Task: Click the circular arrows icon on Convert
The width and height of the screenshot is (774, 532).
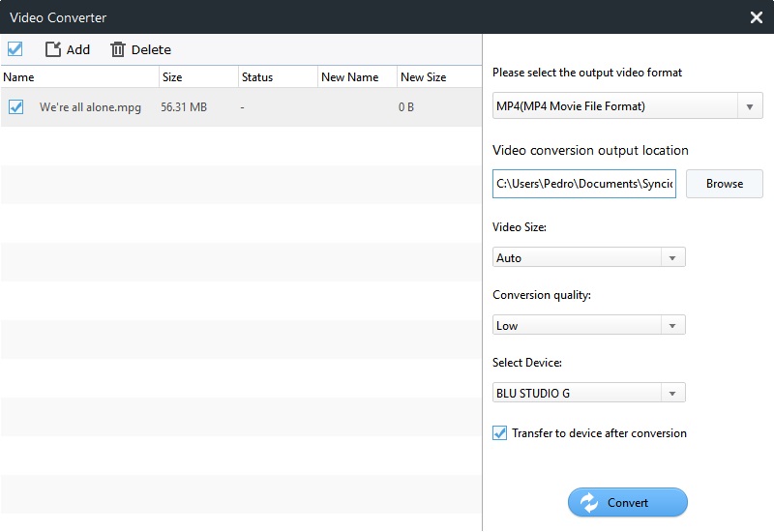Action: click(589, 502)
